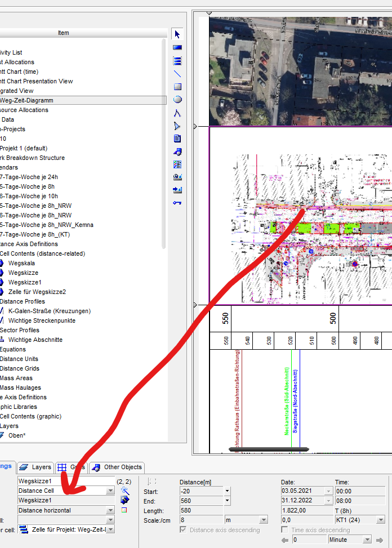The height and width of the screenshot is (548, 392).
Task: Pick the ellipse shape tool
Action: [x=177, y=100]
